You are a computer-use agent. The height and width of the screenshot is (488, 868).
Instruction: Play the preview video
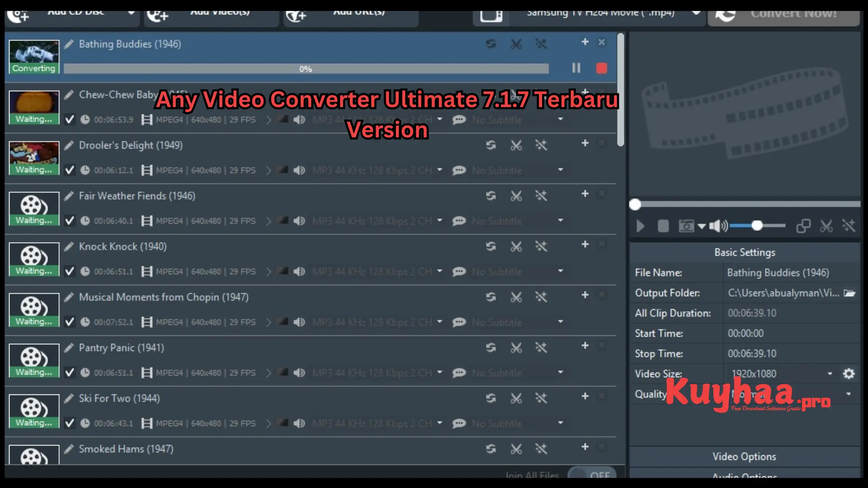point(640,226)
